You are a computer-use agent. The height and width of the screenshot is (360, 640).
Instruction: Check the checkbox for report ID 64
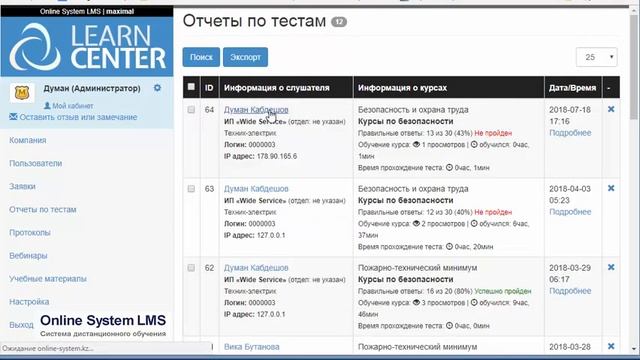click(x=191, y=110)
